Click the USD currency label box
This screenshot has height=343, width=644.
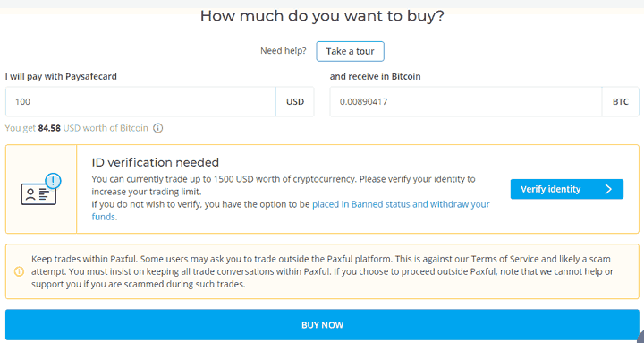coord(295,101)
